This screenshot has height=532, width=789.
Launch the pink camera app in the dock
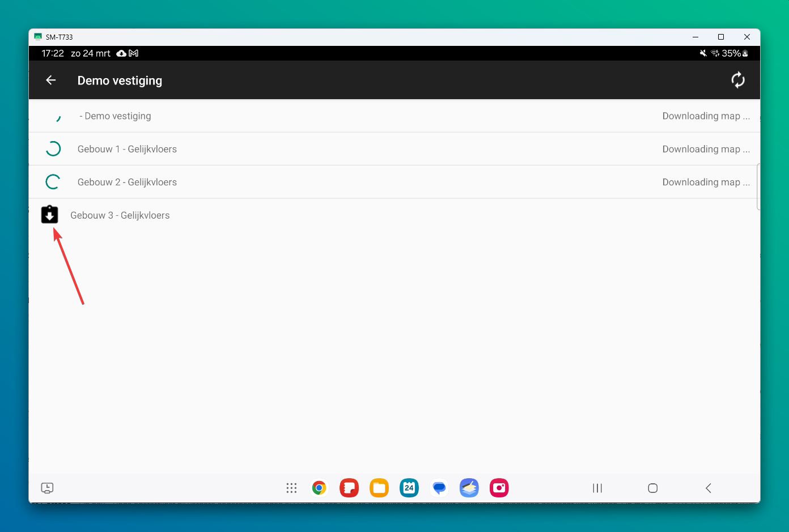pyautogui.click(x=499, y=488)
